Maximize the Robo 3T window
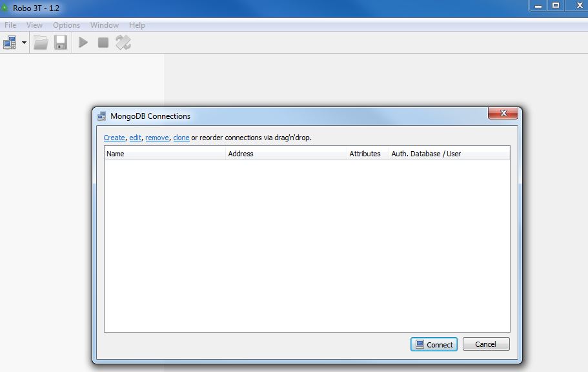Image resolution: width=588 pixels, height=372 pixels. pos(556,6)
